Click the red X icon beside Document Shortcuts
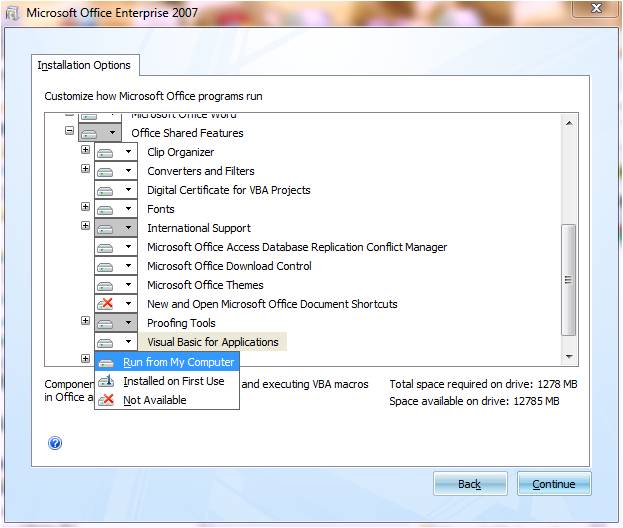 click(x=105, y=304)
